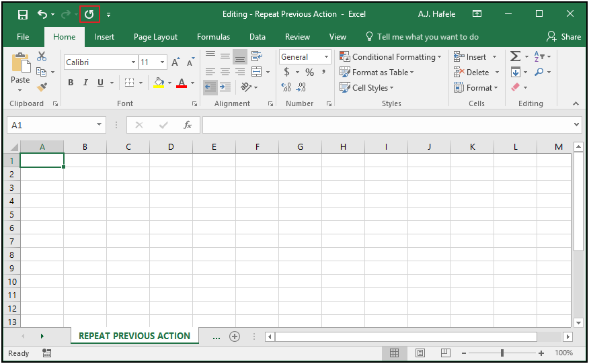Switch to the Insert tab
The image size is (589, 364).
(104, 37)
